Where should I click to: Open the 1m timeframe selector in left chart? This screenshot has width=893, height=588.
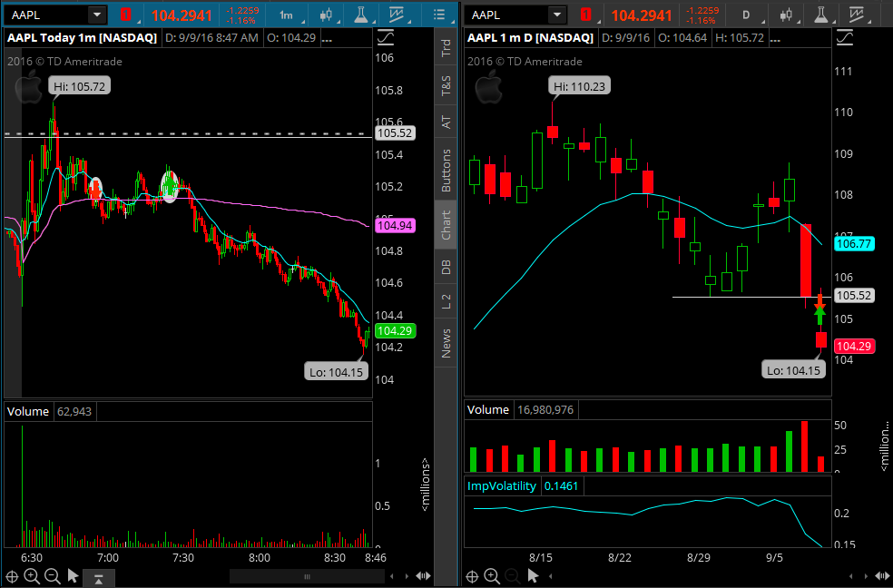[287, 15]
